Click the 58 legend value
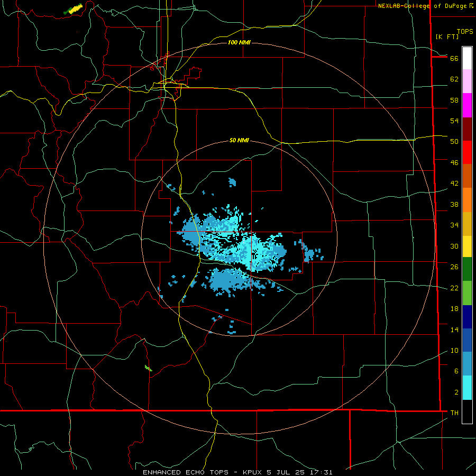Viewport: 476px width, 476px height. click(454, 100)
